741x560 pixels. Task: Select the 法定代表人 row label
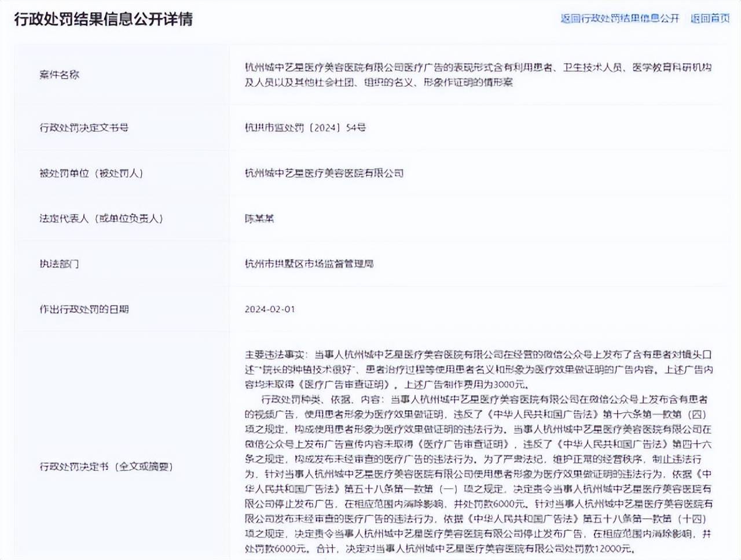101,218
